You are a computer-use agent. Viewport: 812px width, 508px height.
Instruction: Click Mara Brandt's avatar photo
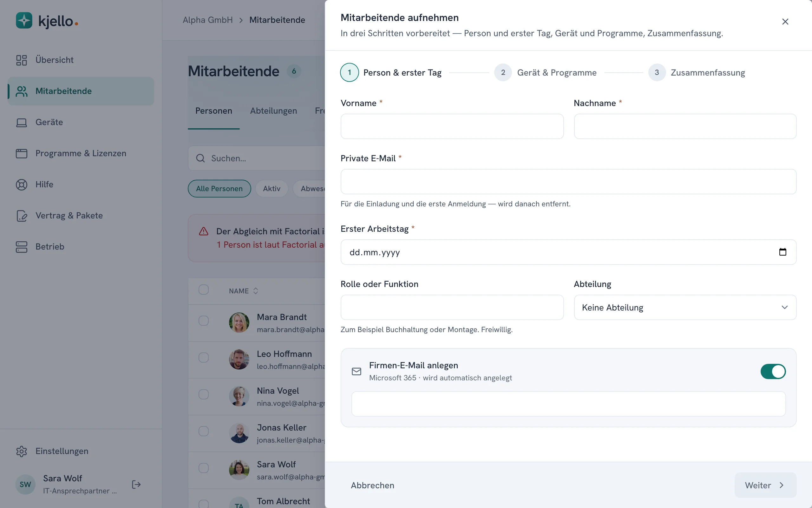pyautogui.click(x=239, y=323)
